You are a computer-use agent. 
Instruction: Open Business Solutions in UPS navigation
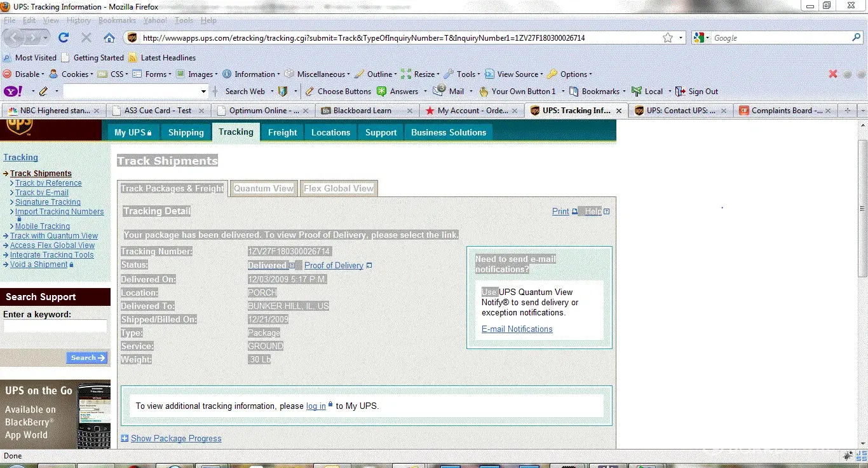(449, 132)
